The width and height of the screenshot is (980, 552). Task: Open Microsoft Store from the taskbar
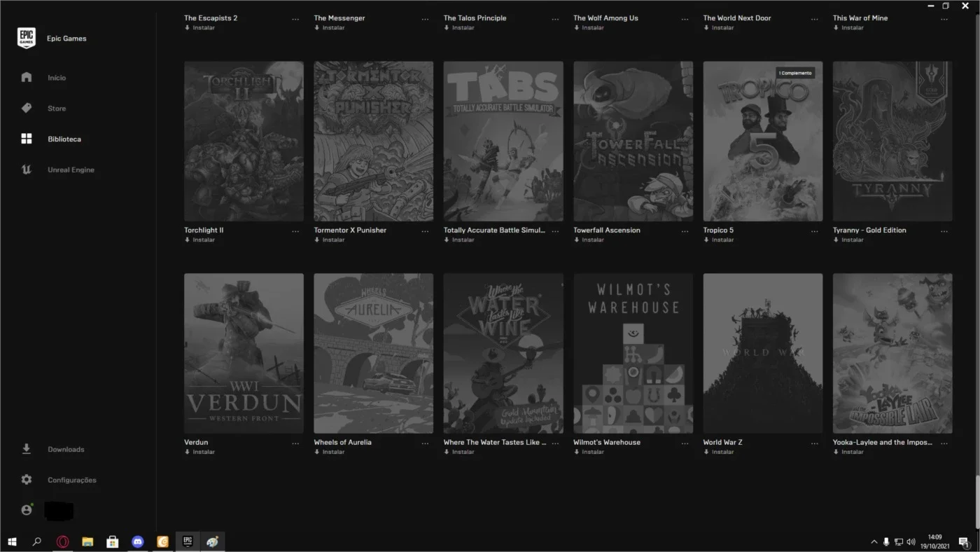[x=112, y=541]
